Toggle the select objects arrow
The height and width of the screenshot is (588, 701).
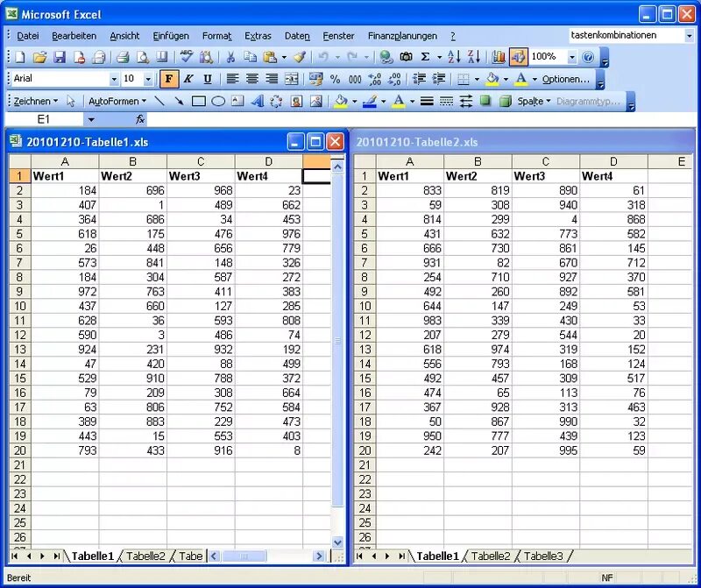click(x=71, y=102)
